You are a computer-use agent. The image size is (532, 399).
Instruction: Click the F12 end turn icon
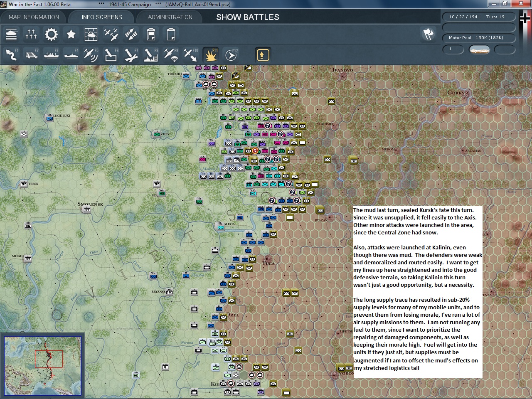(231, 54)
